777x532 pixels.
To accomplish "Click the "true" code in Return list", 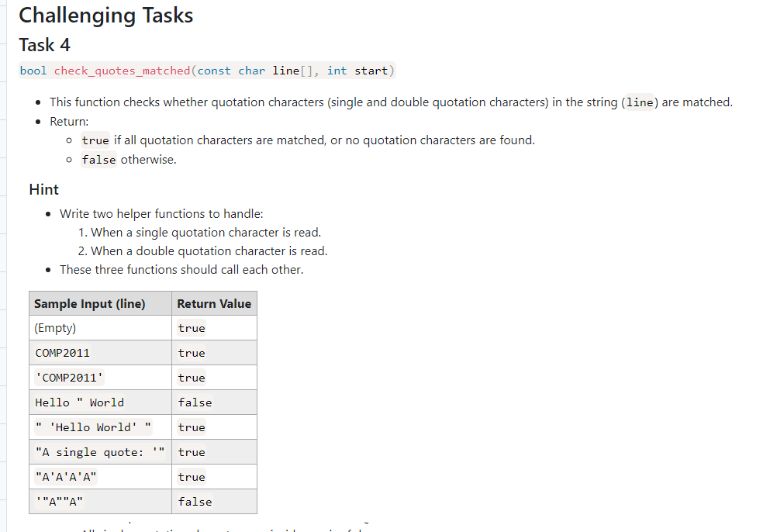I will (95, 140).
